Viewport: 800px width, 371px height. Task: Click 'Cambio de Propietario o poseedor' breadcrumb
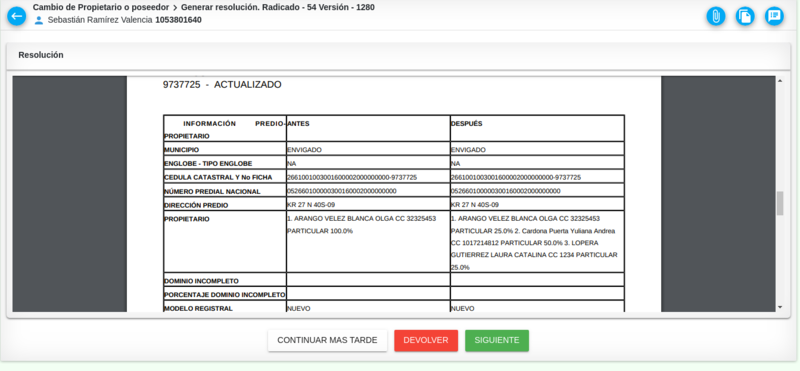(101, 8)
